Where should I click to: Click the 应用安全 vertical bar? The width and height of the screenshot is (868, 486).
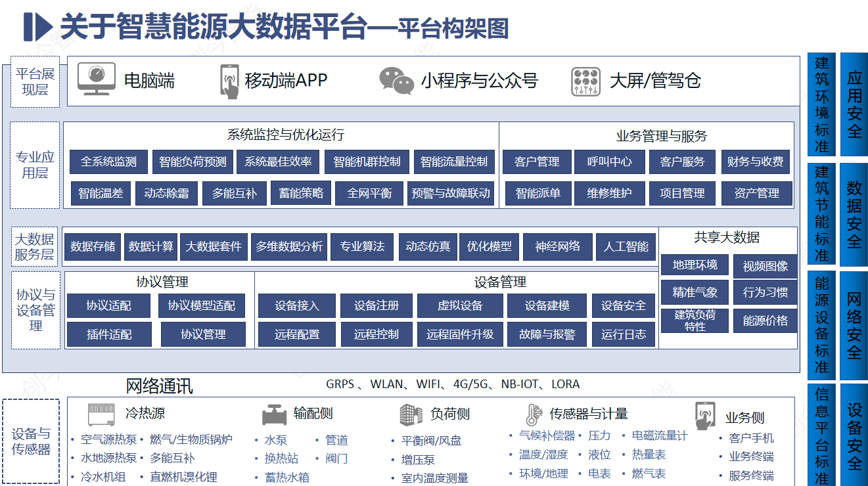coord(854,104)
